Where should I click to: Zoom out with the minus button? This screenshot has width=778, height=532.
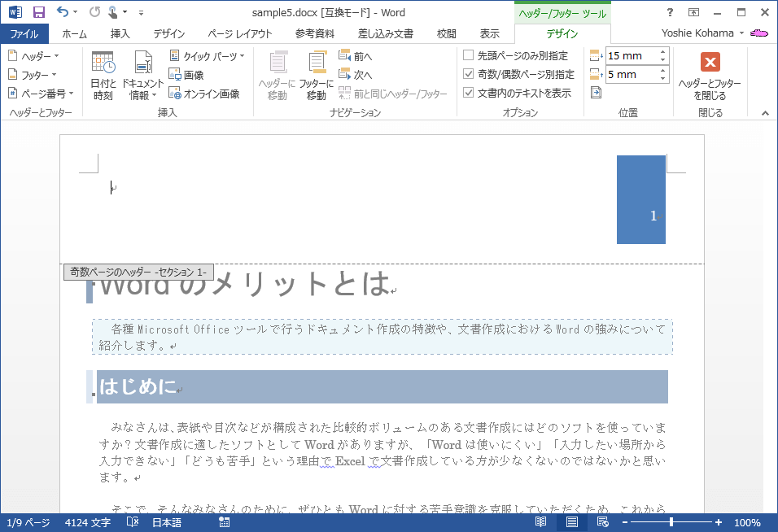click(625, 522)
